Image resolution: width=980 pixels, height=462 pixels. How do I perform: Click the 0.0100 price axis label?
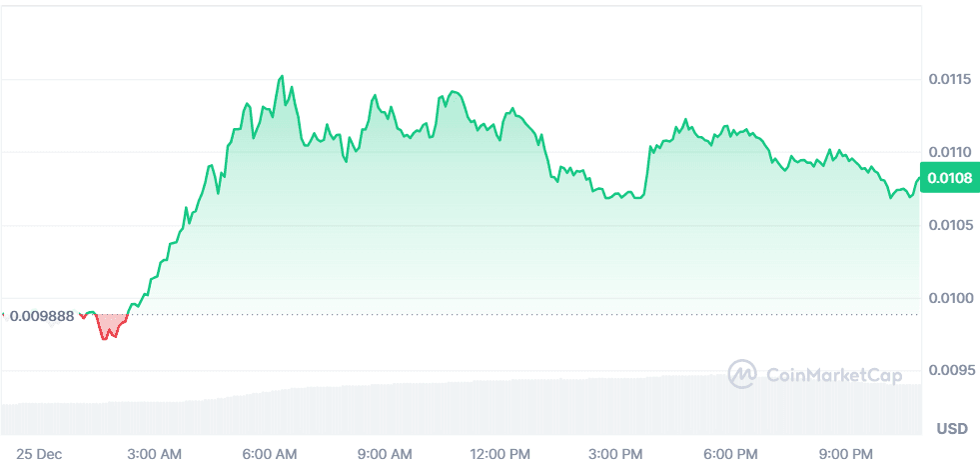click(948, 298)
